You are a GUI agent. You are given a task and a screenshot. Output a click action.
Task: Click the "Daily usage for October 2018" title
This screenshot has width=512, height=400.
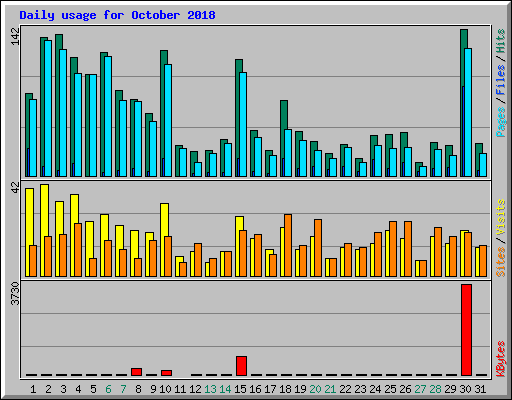point(117,15)
